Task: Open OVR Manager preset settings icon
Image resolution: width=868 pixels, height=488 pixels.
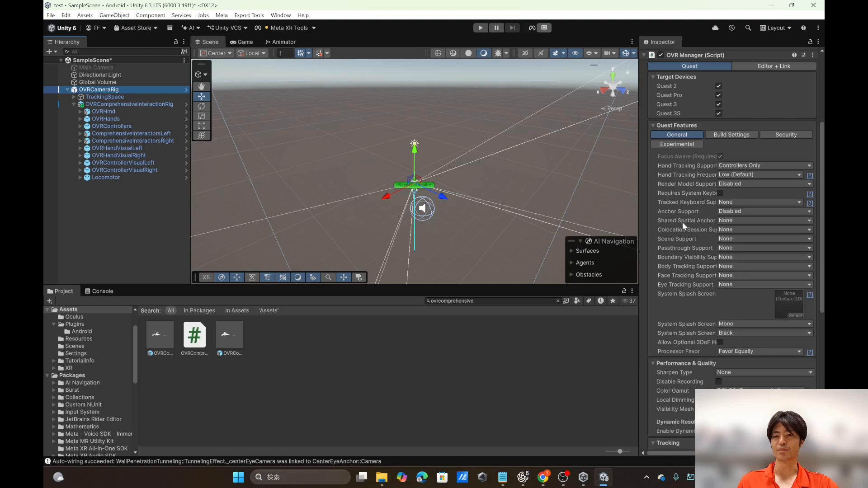Action: pos(803,55)
